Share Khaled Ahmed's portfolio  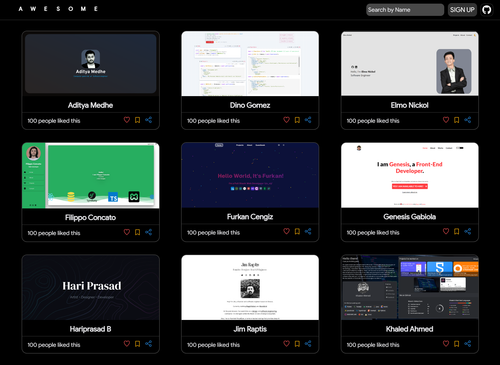click(468, 343)
